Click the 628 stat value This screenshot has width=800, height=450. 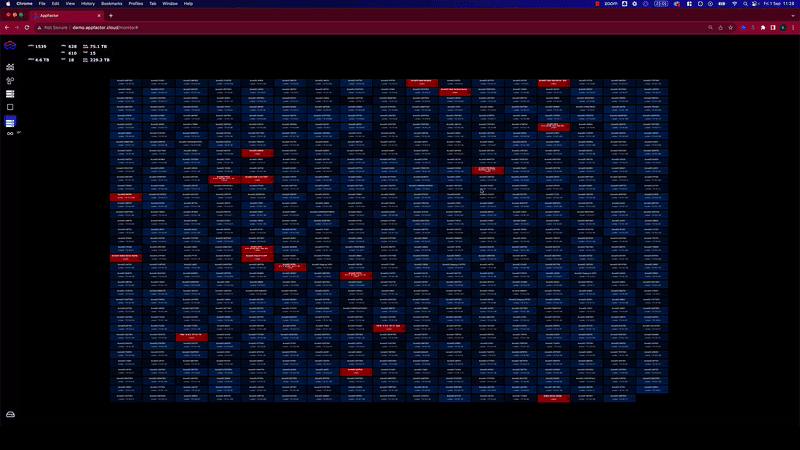point(72,46)
